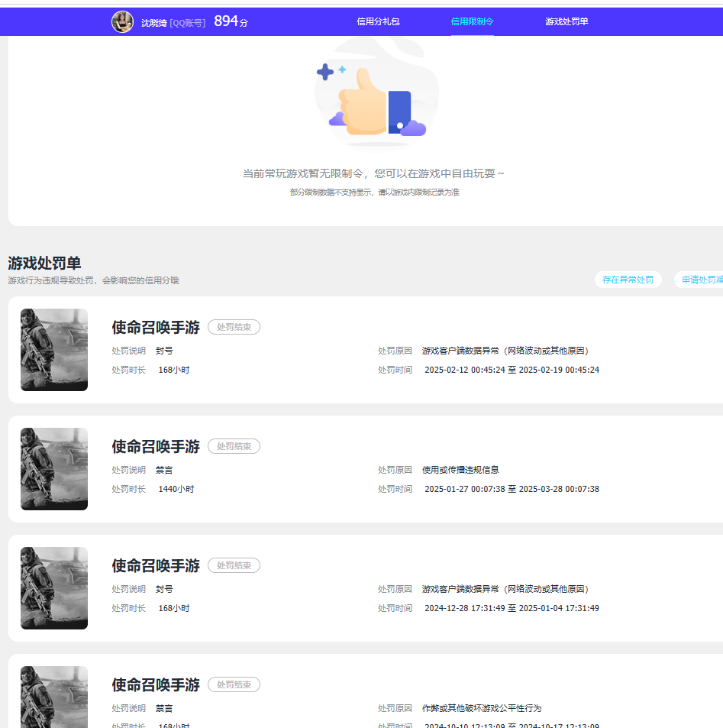Click the 存在异常处罚 button
The image size is (723, 728).
point(628,280)
